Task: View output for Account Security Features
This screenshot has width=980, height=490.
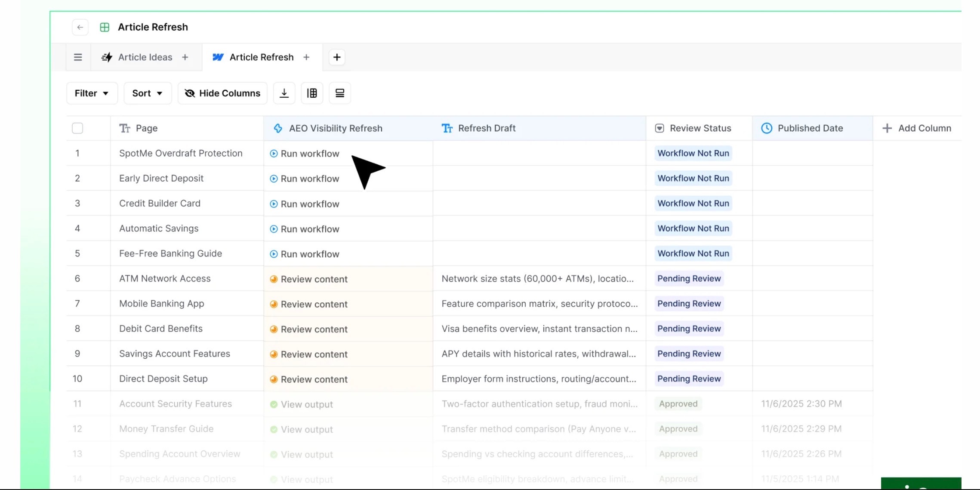Action: point(302,404)
